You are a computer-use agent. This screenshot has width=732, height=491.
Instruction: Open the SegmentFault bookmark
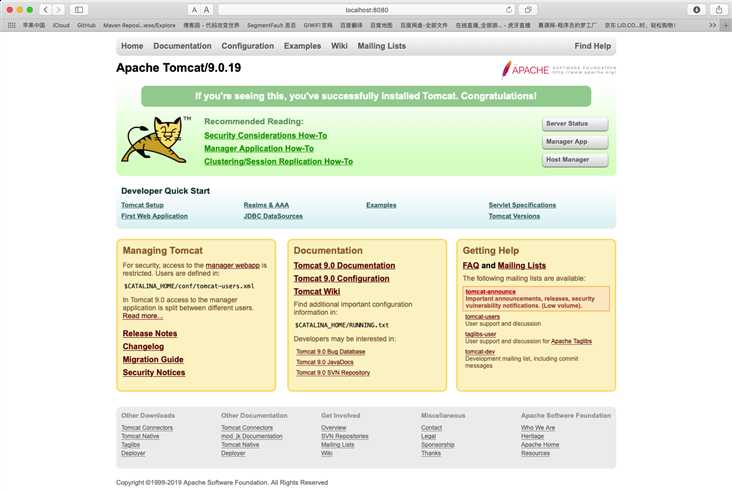pyautogui.click(x=271, y=25)
